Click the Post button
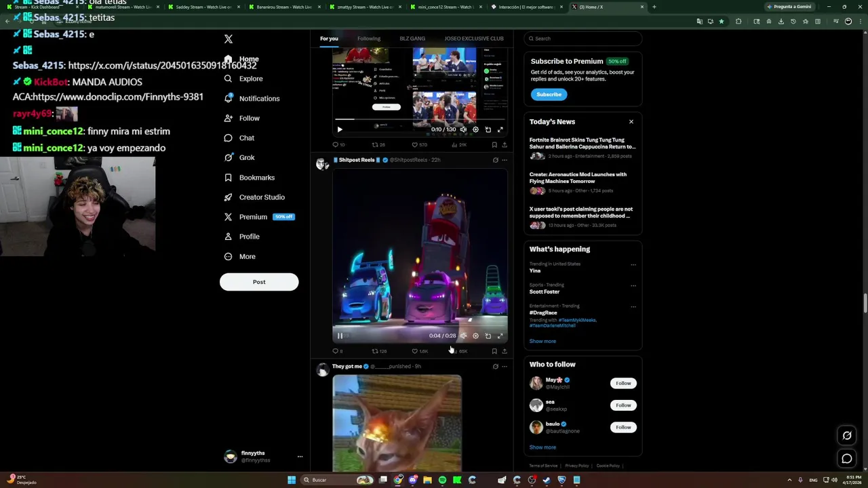The width and height of the screenshot is (868, 488). tap(259, 282)
